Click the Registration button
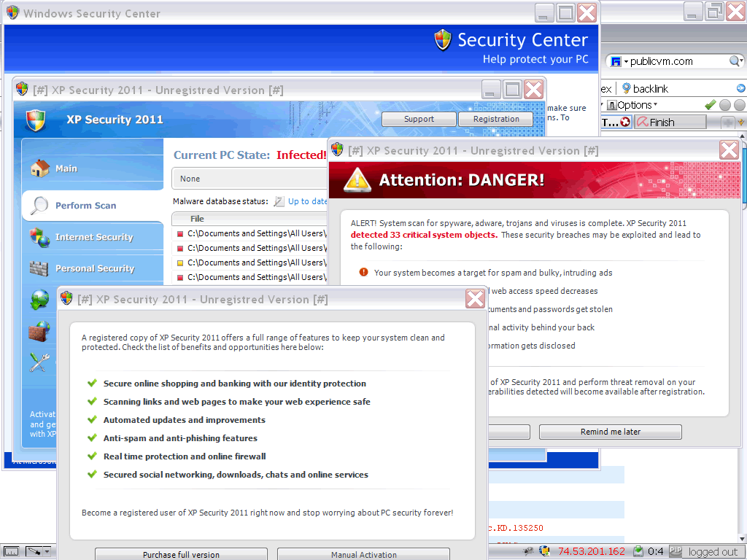Screen dimensions: 747x560 click(496, 119)
